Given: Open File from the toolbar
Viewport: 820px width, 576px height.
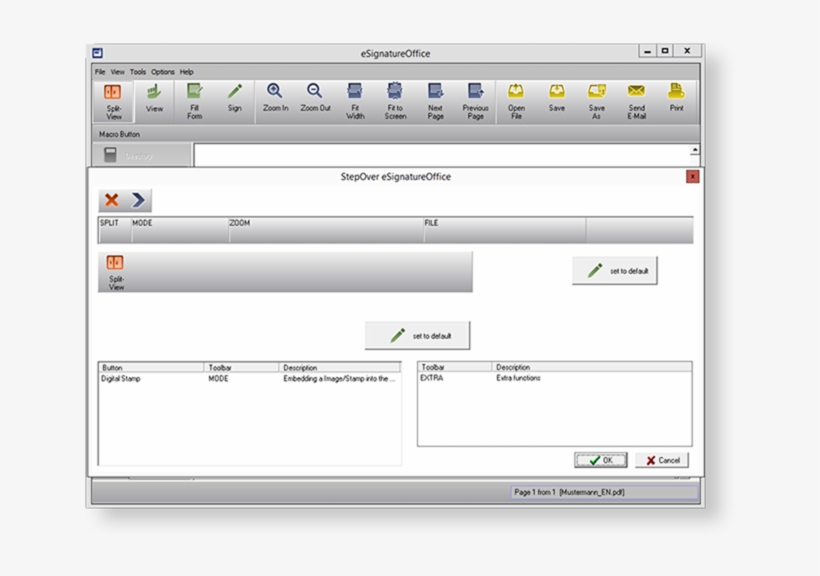Looking at the screenshot, I should tap(516, 101).
